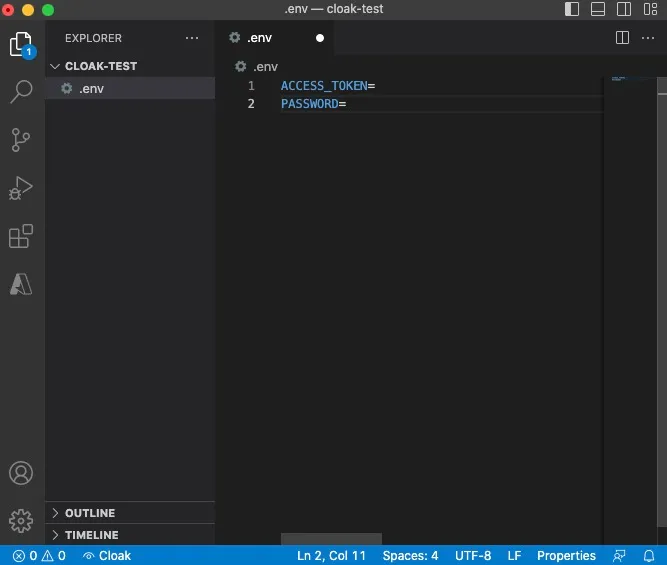667x565 pixels.
Task: Toggle Cloak in the status bar
Action: [107, 555]
